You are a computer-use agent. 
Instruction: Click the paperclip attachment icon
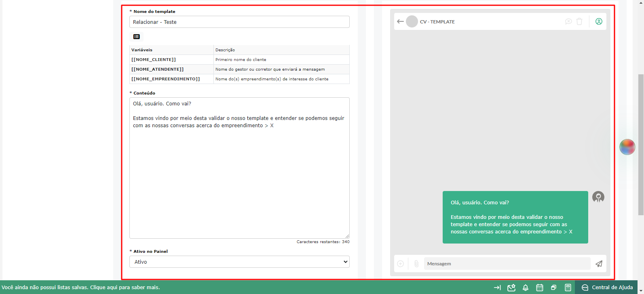416,264
